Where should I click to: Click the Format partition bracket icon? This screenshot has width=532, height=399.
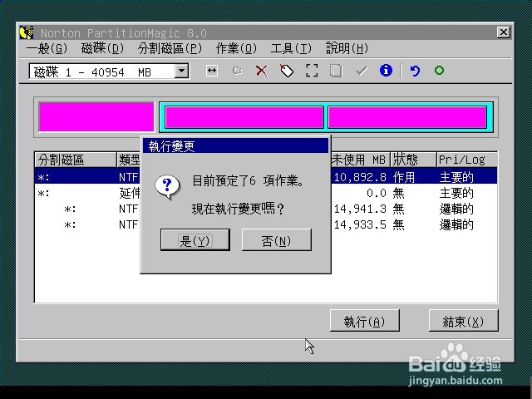[312, 71]
